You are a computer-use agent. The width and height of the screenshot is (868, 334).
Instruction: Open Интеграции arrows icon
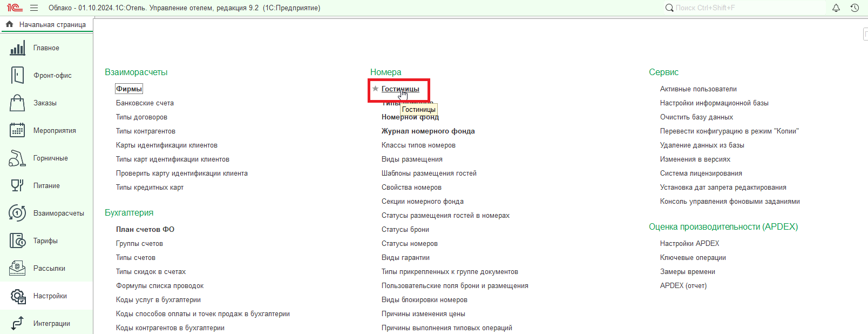[17, 324]
